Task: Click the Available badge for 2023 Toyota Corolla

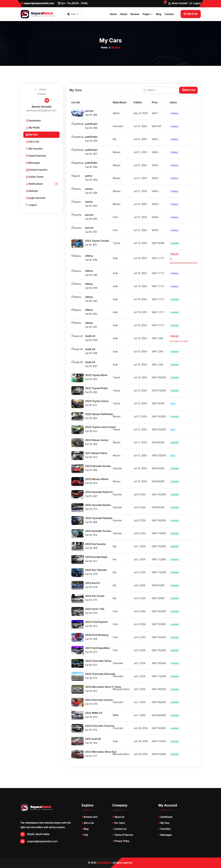Action: point(174,243)
